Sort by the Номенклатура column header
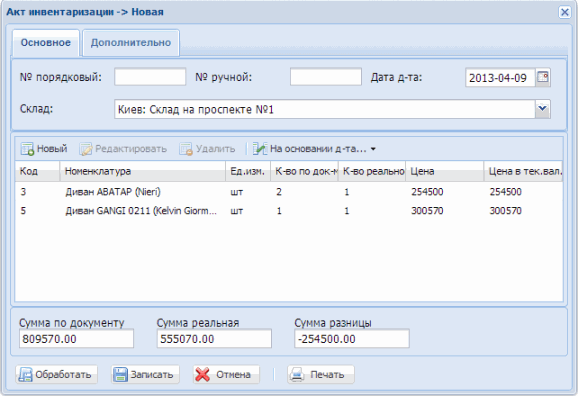Viewport: 578px width, 396px height. click(x=143, y=171)
